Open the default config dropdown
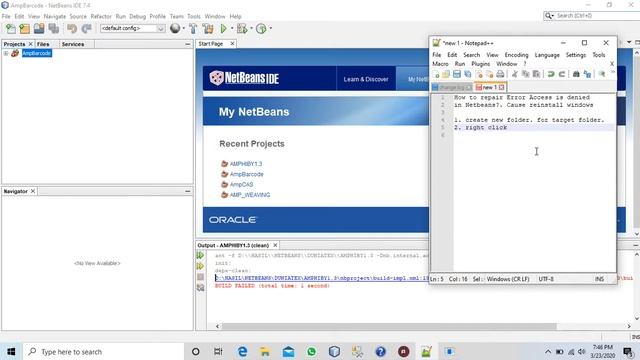Viewport: 640px width, 360px height. coord(161,29)
